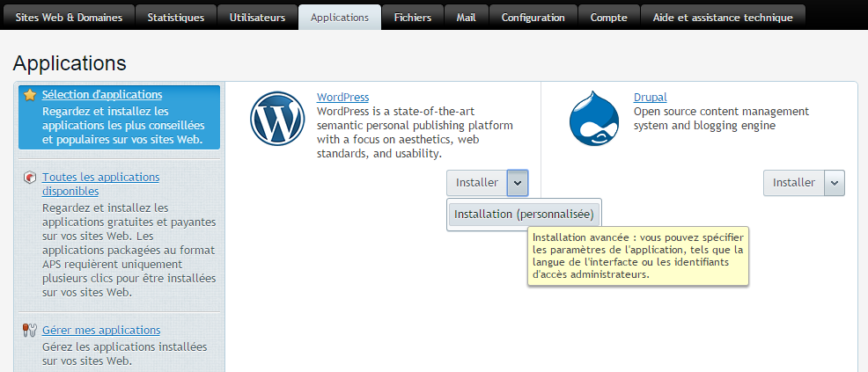
Task: Open the Sites Web & Domaines tab
Action: point(70,18)
